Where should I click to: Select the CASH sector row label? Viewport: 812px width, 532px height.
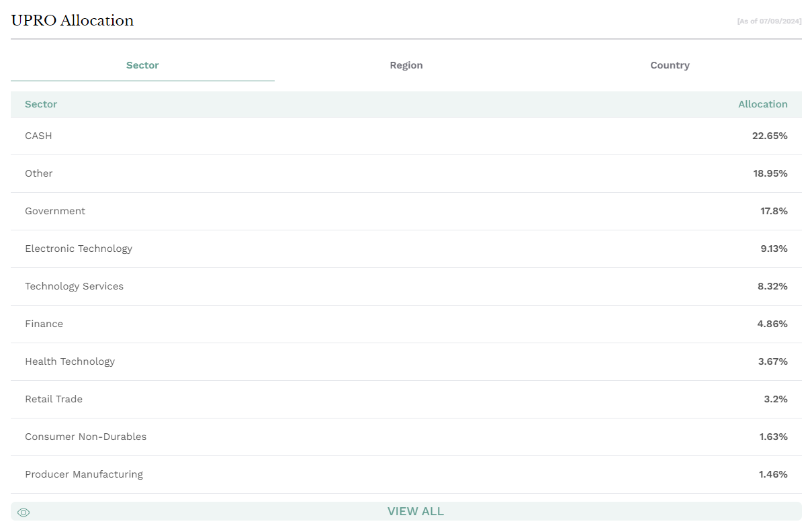tap(38, 136)
